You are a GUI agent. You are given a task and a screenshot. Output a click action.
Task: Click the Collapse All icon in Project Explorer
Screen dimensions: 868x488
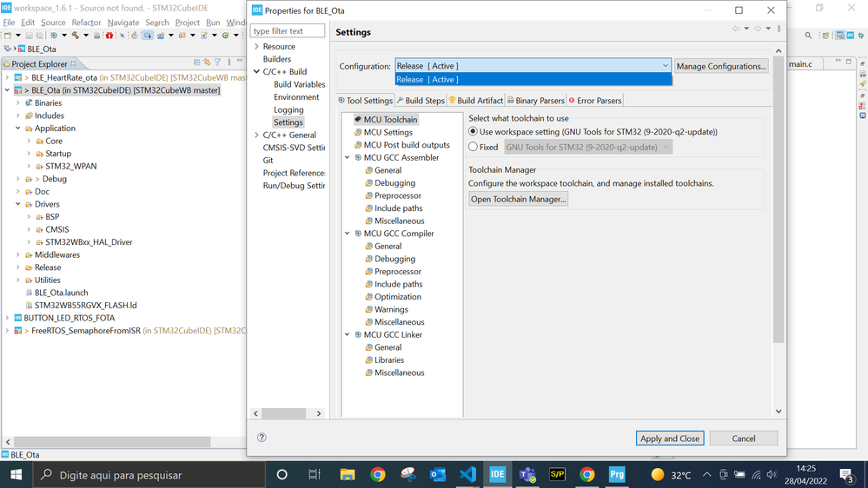point(196,63)
